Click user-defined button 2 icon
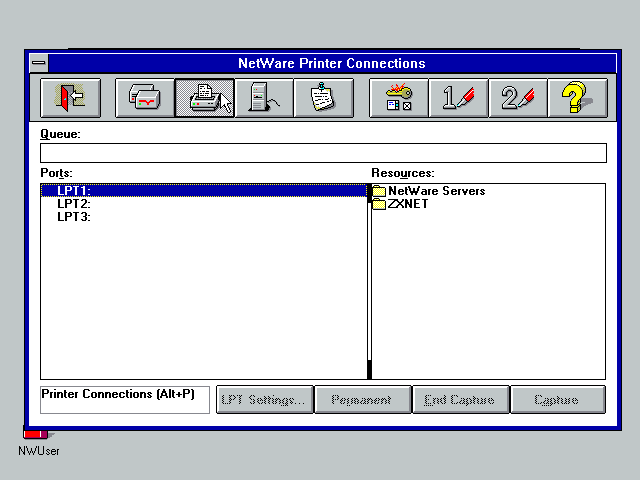Image resolution: width=640 pixels, height=480 pixels. coord(518,98)
